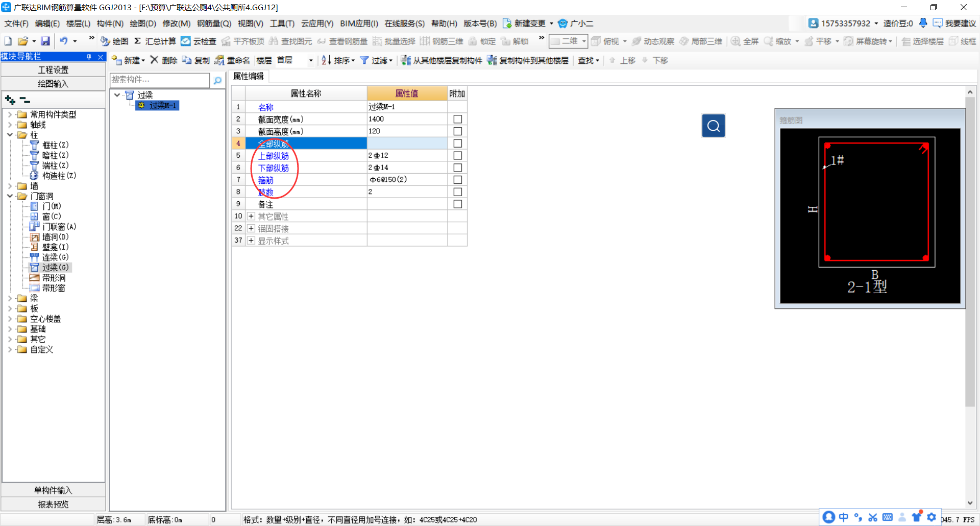Image resolution: width=980 pixels, height=526 pixels.
Task: Click the New file icon
Action: point(8,41)
